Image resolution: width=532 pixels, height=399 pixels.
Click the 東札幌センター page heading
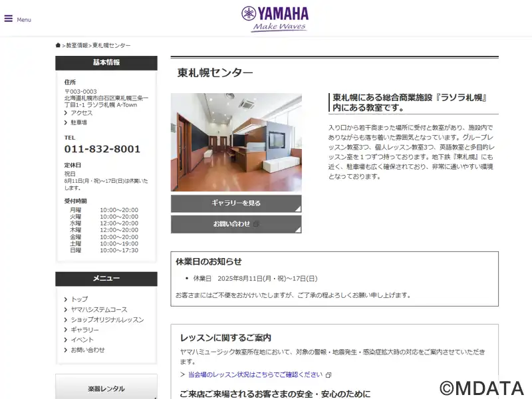[x=215, y=72]
